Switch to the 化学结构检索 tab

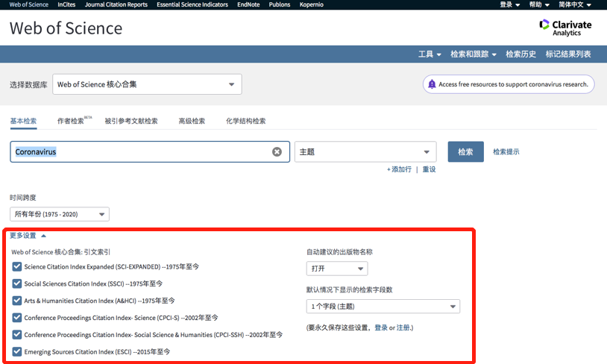pyautogui.click(x=246, y=121)
